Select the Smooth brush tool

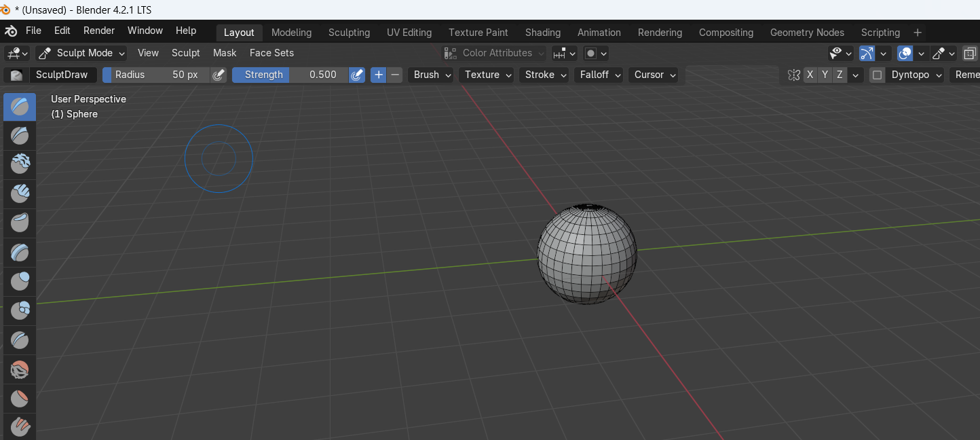tap(20, 370)
